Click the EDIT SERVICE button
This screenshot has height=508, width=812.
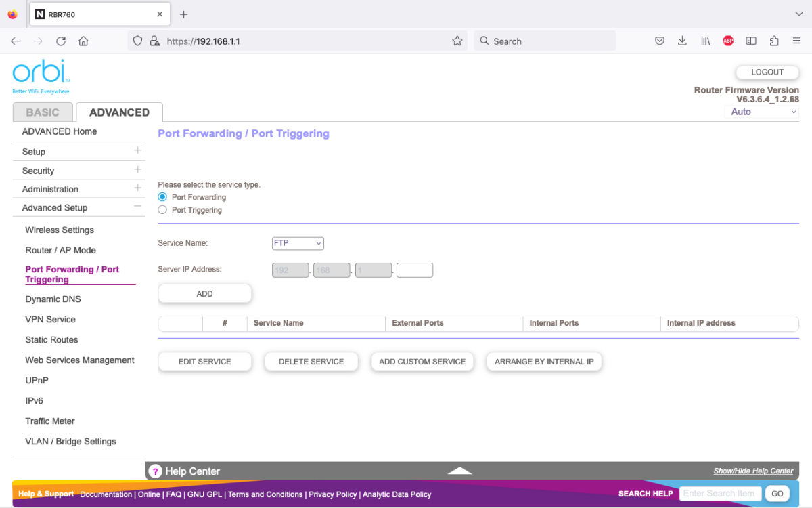click(x=205, y=362)
